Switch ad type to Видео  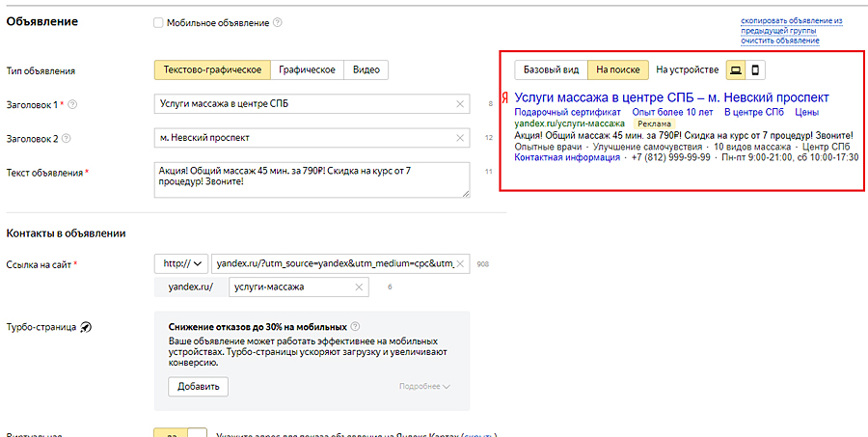tap(366, 69)
